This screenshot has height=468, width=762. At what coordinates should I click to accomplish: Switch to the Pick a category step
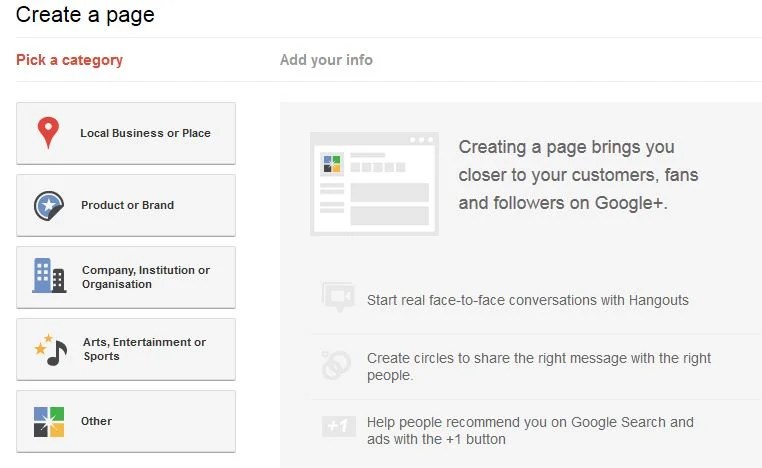69,60
